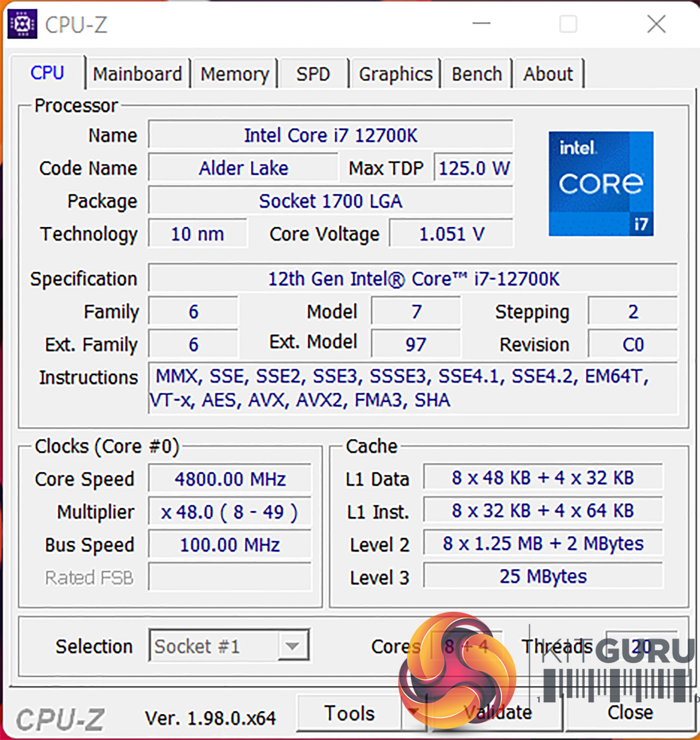Open the Graphics tab
700x740 pixels.
[x=396, y=74]
